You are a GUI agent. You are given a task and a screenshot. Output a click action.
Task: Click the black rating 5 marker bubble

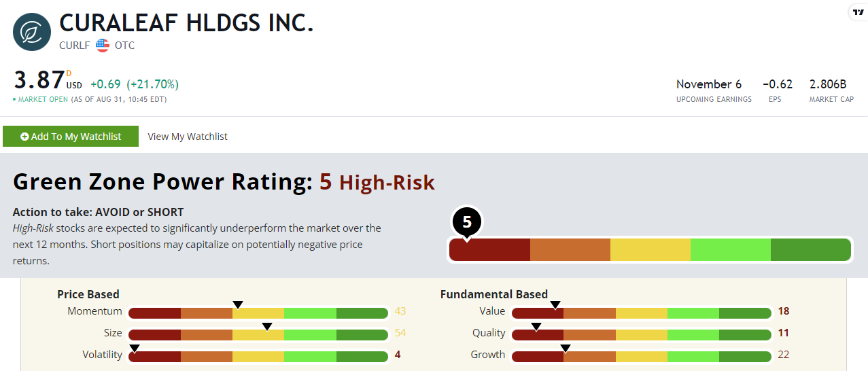[467, 222]
